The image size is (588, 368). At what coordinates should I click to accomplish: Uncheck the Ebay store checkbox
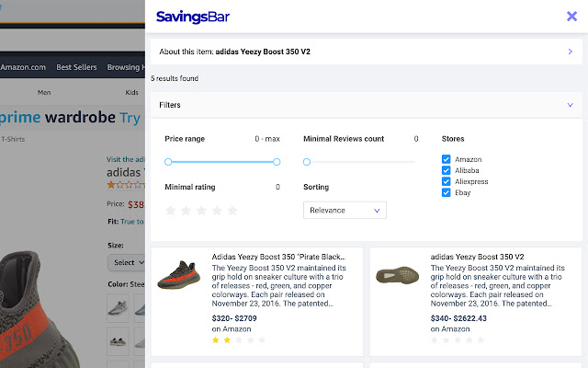pos(446,192)
